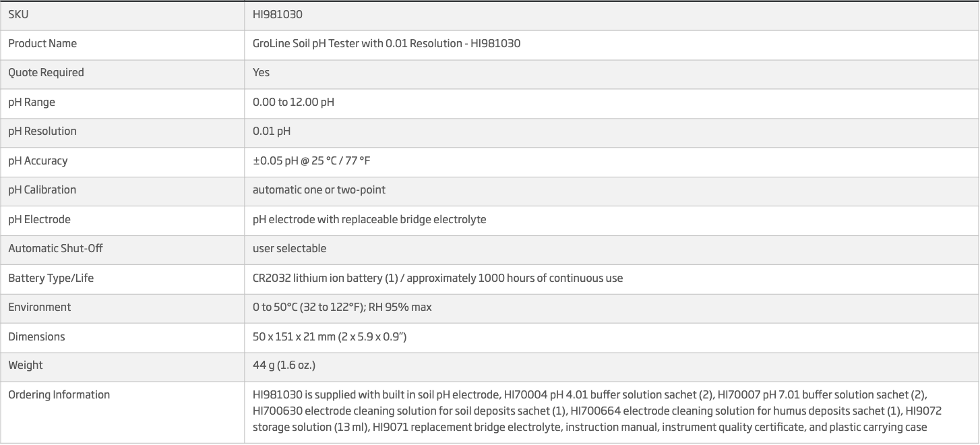Click the user selectable value
Screen dimensions: 980x445
pos(289,248)
